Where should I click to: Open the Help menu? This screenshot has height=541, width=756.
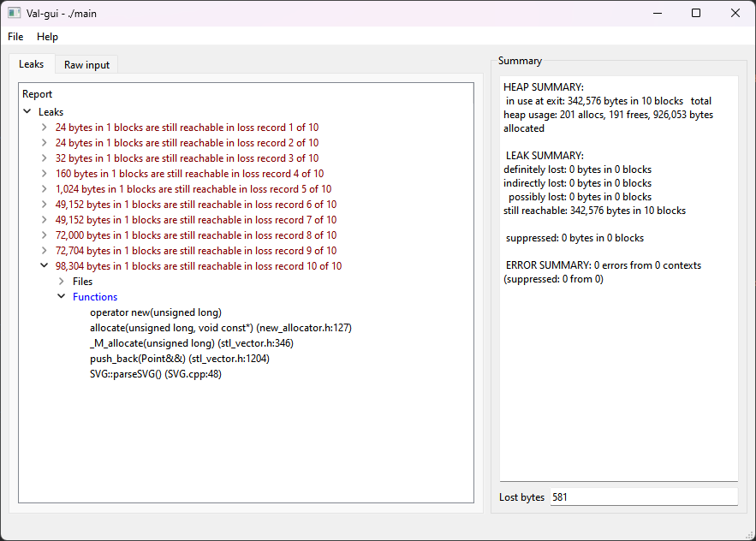click(47, 37)
